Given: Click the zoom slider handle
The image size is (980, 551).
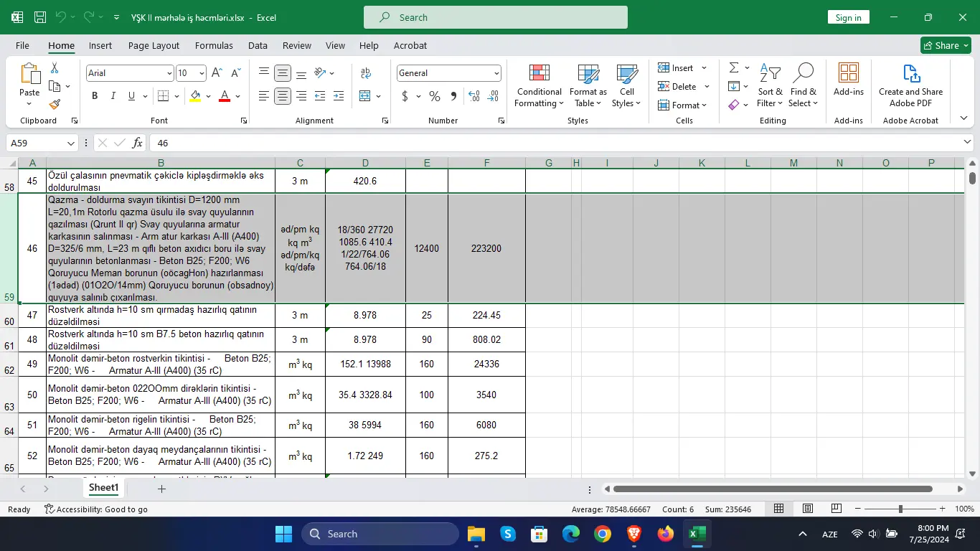Looking at the screenshot, I should [x=900, y=509].
